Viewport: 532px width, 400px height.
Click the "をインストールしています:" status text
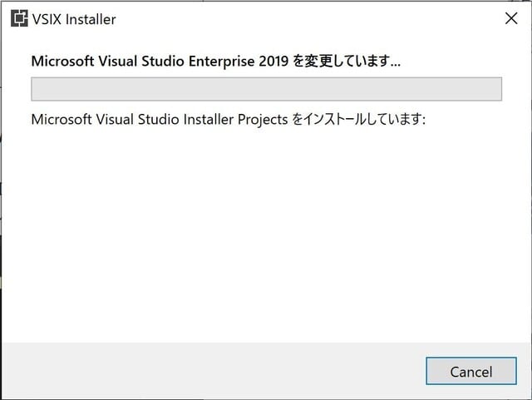click(x=358, y=119)
